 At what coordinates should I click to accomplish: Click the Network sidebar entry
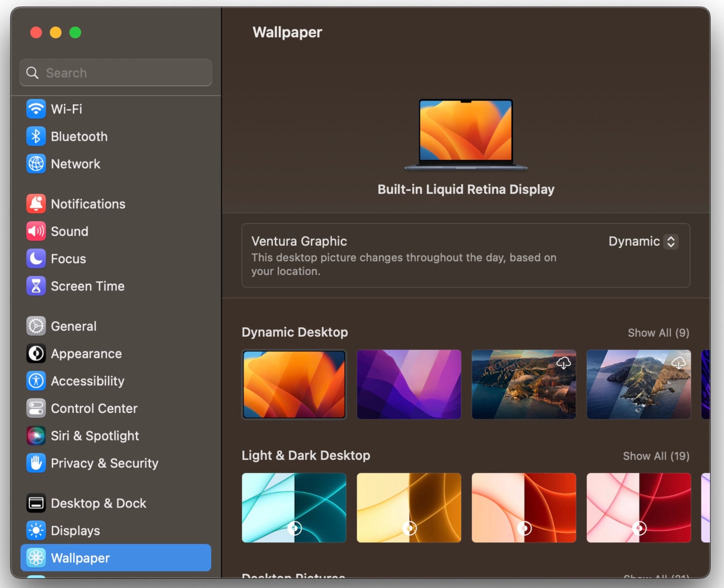tap(116, 164)
